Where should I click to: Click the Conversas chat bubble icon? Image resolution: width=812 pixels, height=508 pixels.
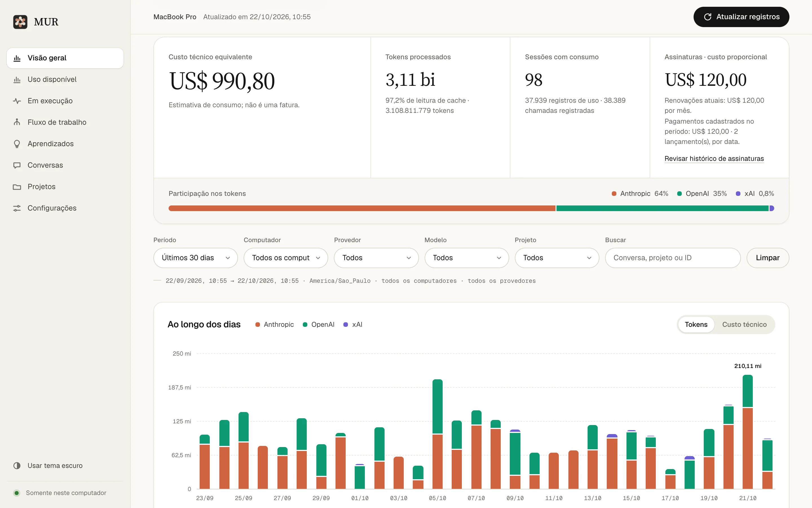17,165
